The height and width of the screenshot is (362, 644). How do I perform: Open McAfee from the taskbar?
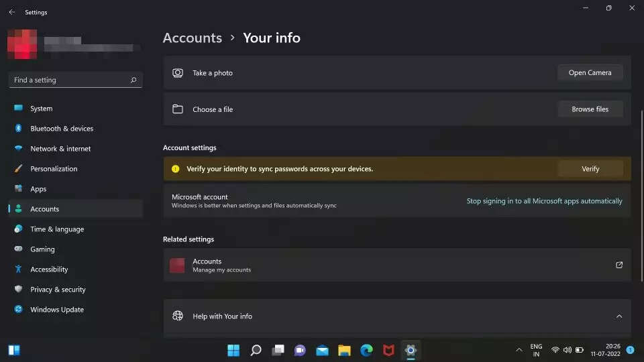click(388, 350)
